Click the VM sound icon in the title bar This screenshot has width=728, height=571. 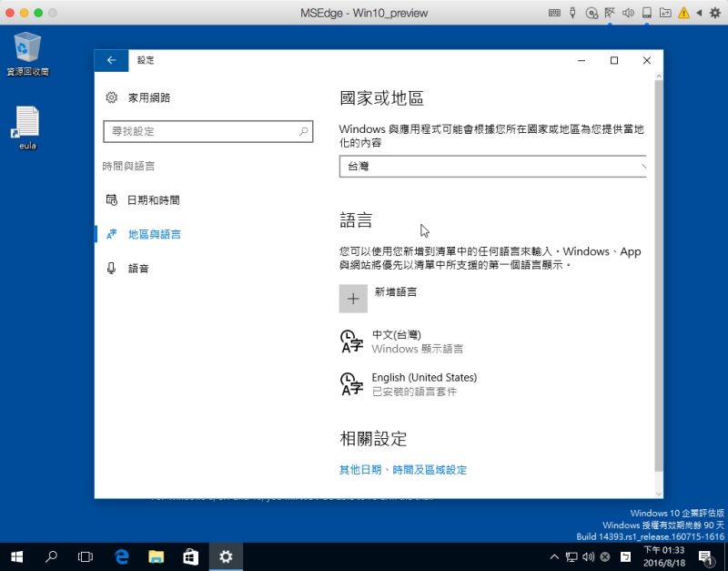pyautogui.click(x=628, y=13)
